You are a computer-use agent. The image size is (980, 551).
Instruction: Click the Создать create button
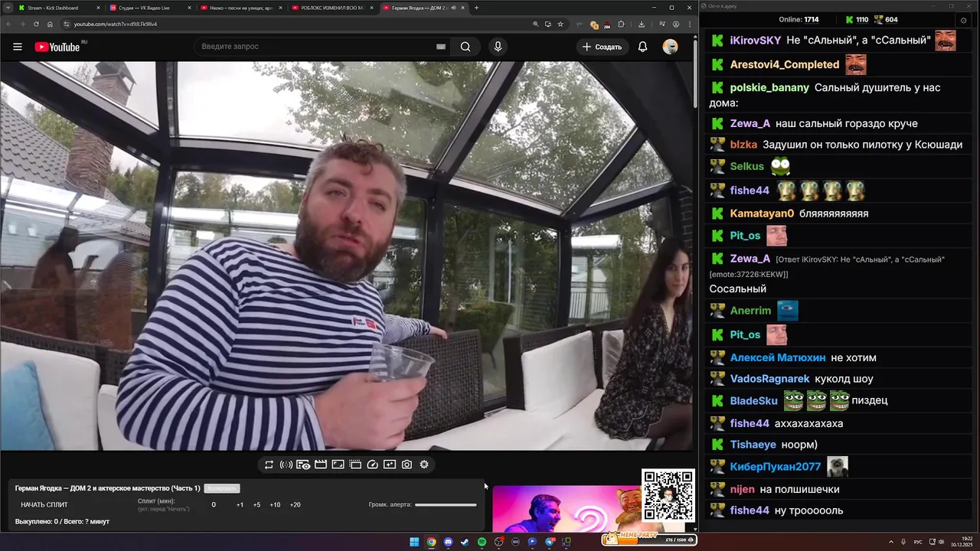pos(602,47)
